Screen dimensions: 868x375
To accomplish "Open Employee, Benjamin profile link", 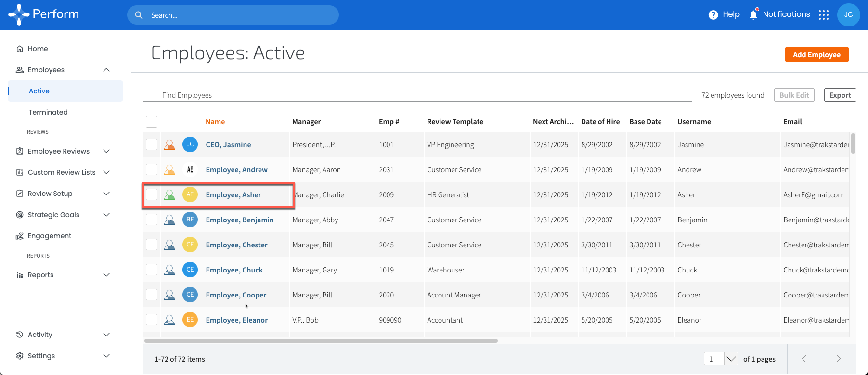I will [x=239, y=220].
